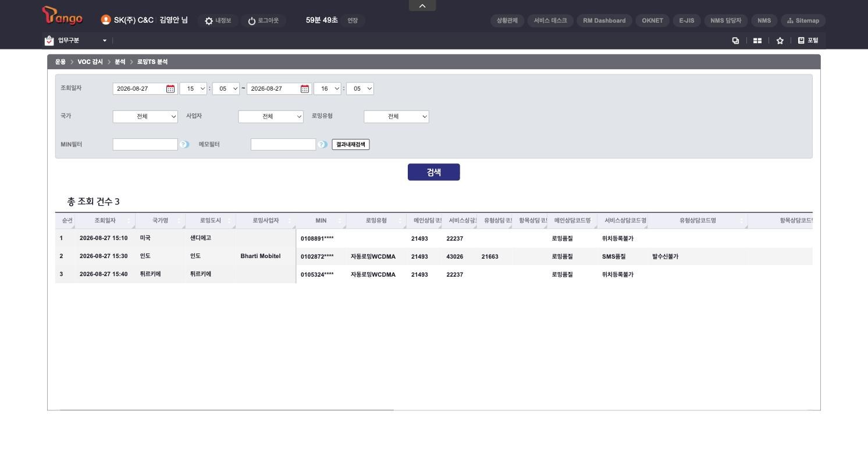Sort by the 로밍도시 column header

click(x=211, y=221)
